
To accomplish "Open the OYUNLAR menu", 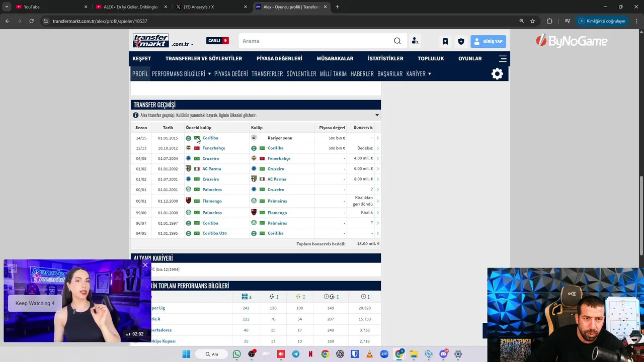I will tap(470, 58).
